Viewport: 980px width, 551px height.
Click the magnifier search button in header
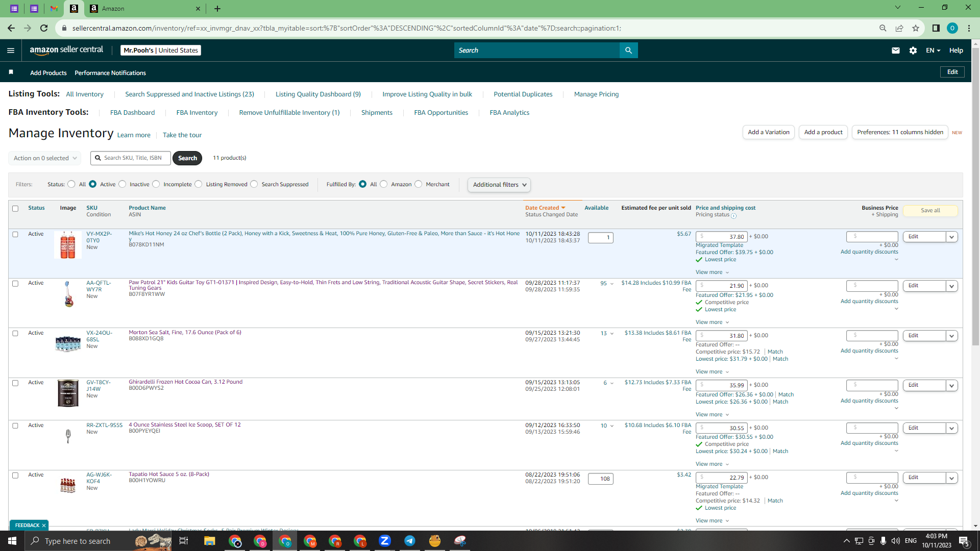click(x=628, y=51)
